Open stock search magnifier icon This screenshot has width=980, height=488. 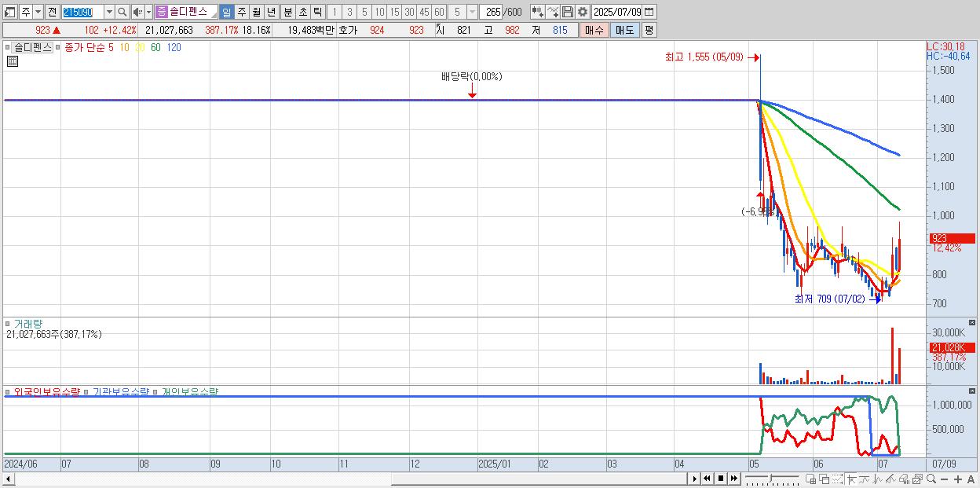(x=122, y=12)
